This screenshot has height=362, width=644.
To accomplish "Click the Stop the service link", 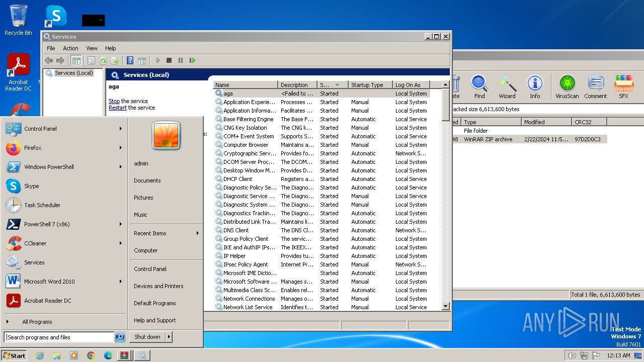I will click(114, 101).
